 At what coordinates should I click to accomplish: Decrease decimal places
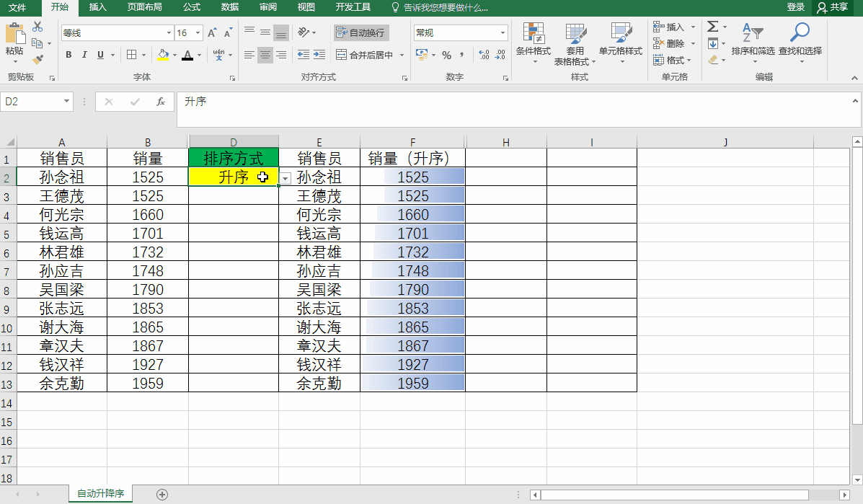[x=500, y=55]
